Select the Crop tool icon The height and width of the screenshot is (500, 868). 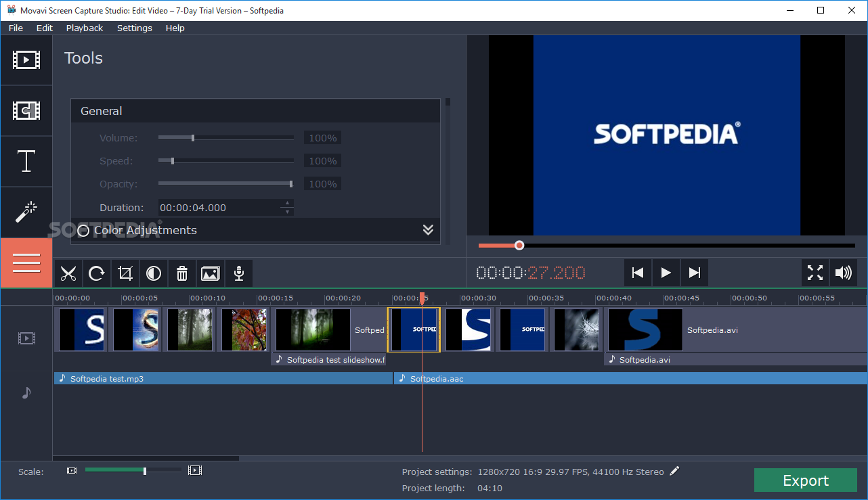click(x=125, y=273)
